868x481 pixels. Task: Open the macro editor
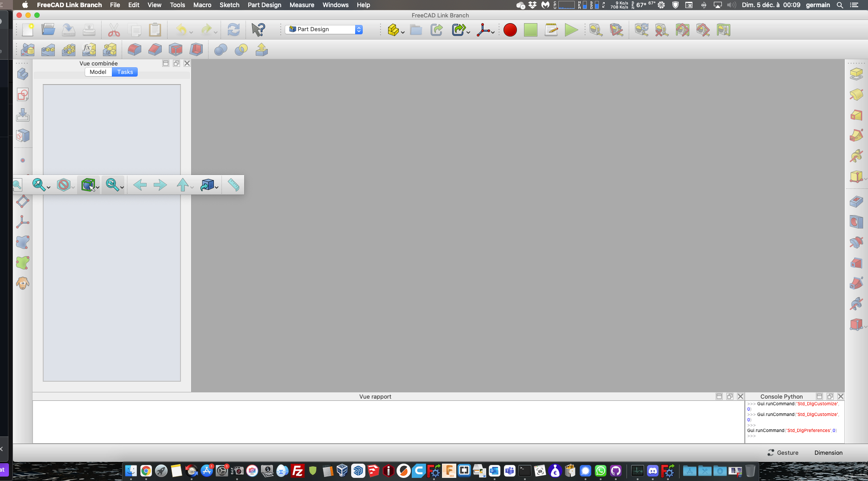pyautogui.click(x=551, y=30)
